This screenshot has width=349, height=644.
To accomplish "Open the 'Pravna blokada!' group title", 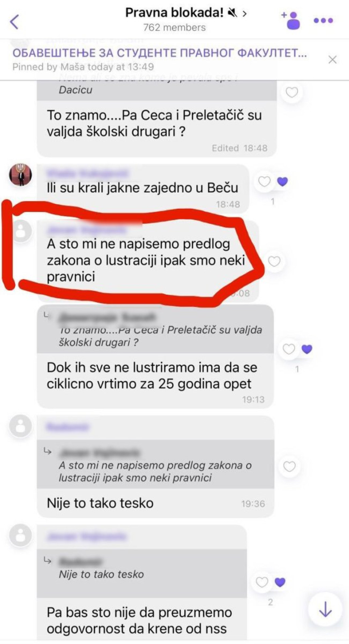I will (174, 13).
